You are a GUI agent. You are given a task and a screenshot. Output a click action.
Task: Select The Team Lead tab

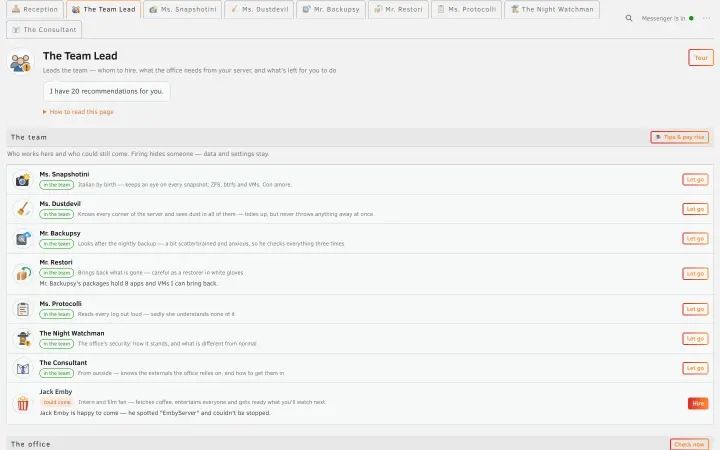click(x=103, y=9)
